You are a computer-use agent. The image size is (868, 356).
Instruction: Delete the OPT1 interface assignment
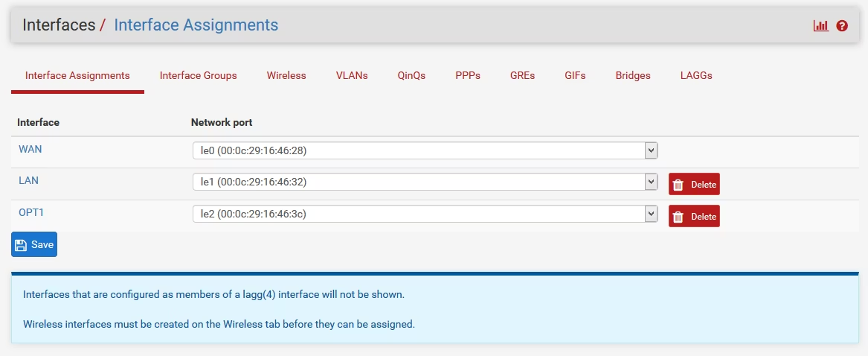click(x=694, y=217)
